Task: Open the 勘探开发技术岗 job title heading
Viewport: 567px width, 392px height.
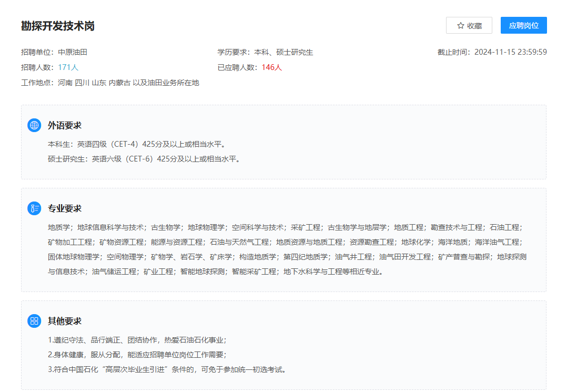Action: click(57, 25)
